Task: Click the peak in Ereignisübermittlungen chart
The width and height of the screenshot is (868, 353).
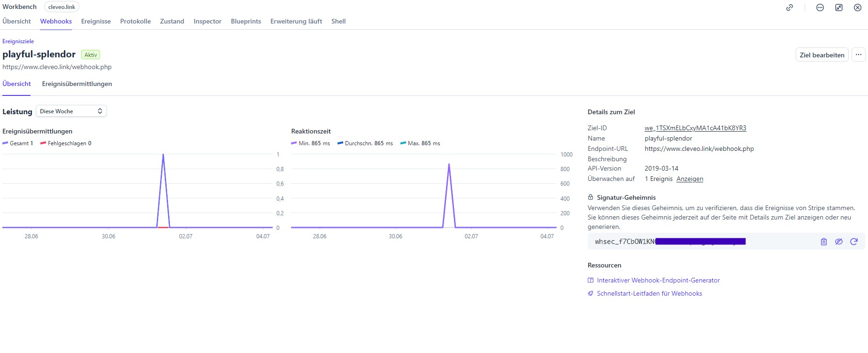Action: point(163,154)
